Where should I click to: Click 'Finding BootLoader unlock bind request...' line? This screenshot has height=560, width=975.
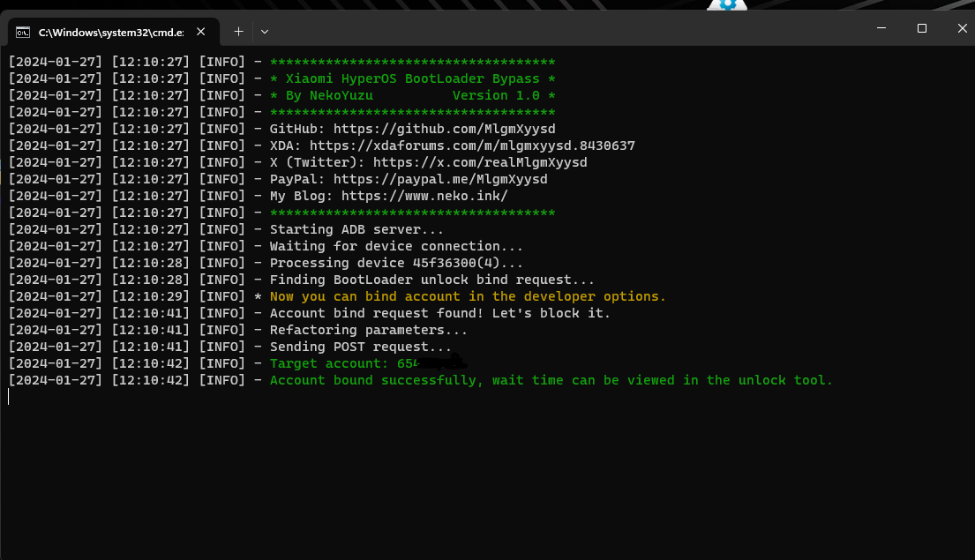point(432,280)
